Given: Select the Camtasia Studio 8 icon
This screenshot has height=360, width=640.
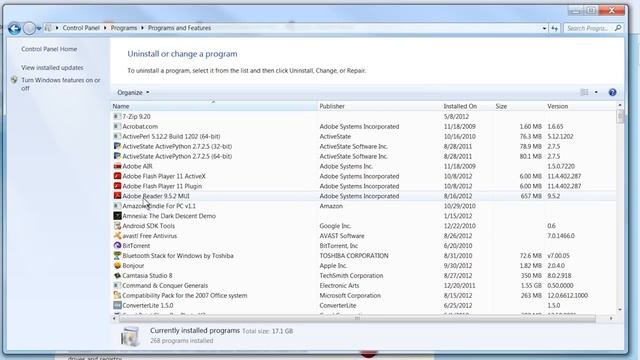Looking at the screenshot, I should [x=117, y=276].
